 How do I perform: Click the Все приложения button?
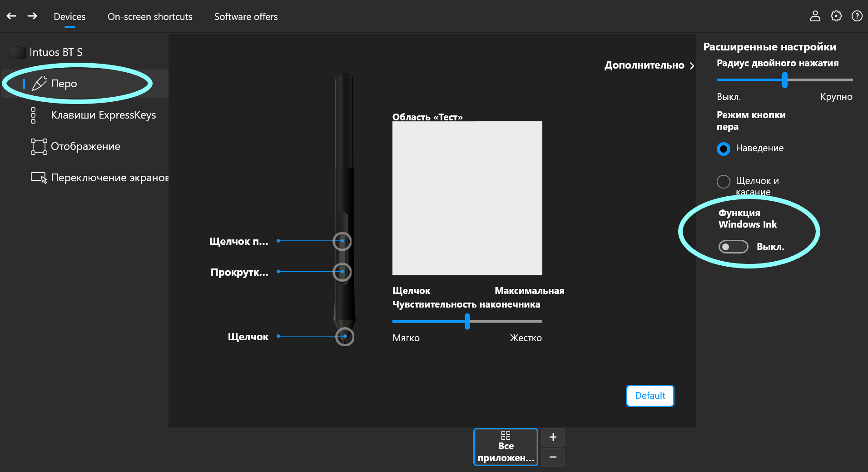point(506,447)
